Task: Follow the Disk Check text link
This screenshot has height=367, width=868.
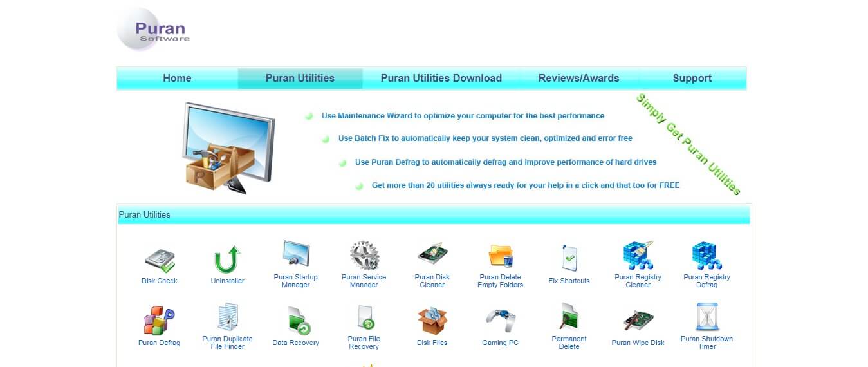Action: [x=159, y=281]
